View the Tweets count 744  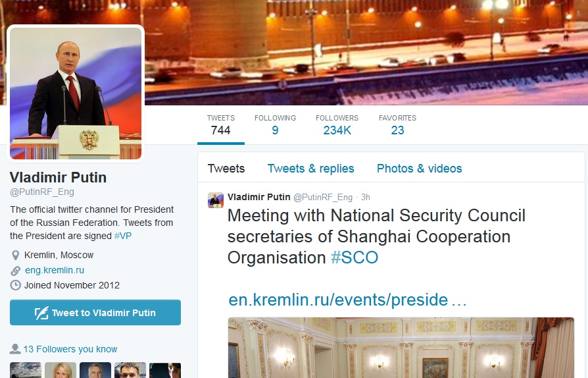(221, 125)
